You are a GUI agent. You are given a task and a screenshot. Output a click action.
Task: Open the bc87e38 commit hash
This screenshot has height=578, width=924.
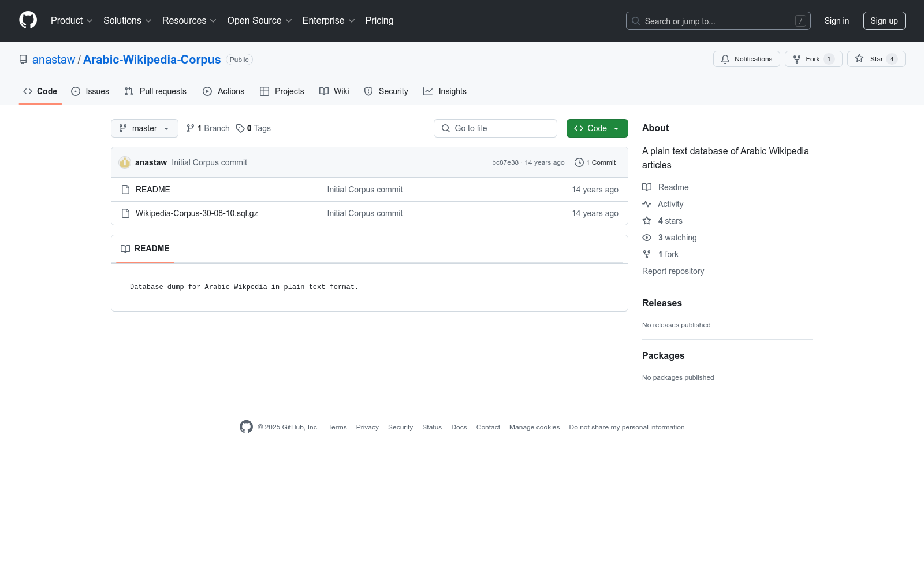[505, 162]
